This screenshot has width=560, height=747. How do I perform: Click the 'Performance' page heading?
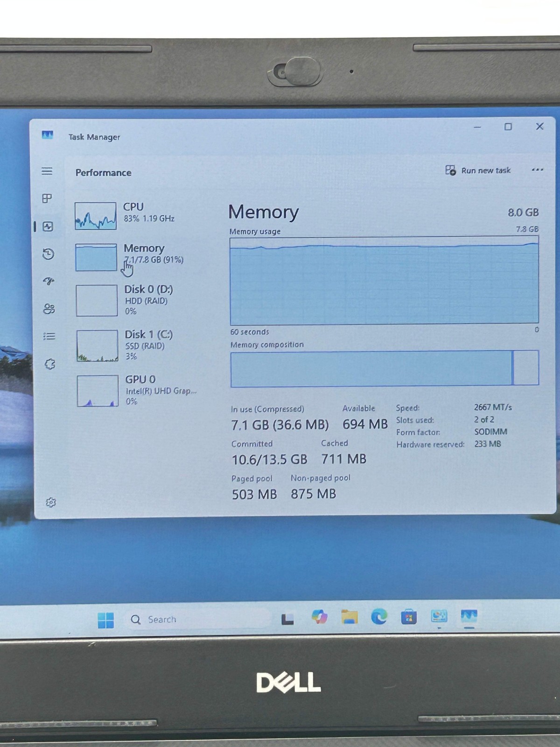click(104, 173)
